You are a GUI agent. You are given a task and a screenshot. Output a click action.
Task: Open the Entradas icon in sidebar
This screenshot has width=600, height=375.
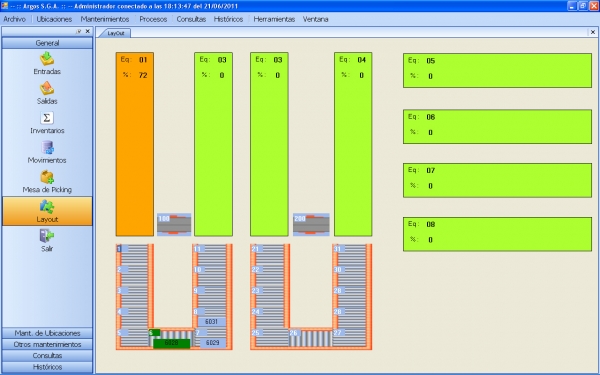tap(47, 59)
